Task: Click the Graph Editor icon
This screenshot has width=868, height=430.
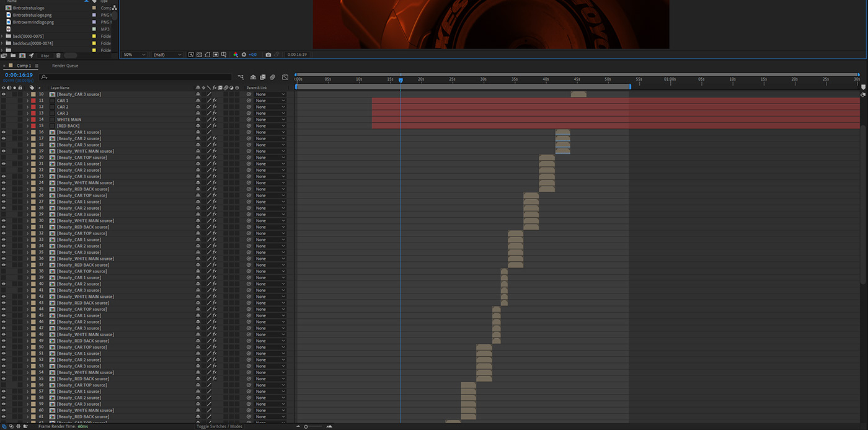Action: [285, 78]
